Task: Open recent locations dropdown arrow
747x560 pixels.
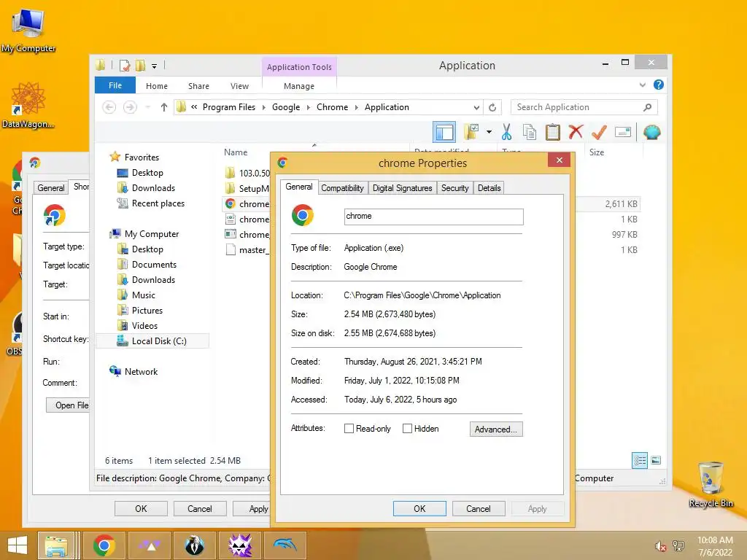Action: pyautogui.click(x=148, y=107)
